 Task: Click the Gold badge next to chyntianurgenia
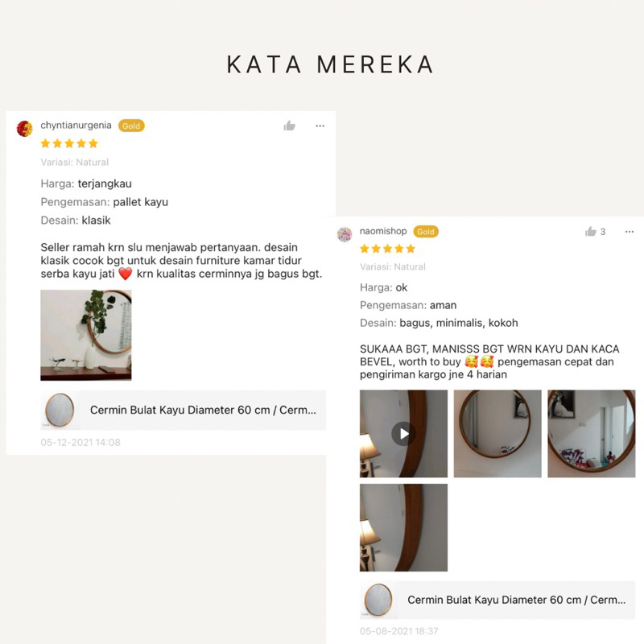tap(131, 126)
